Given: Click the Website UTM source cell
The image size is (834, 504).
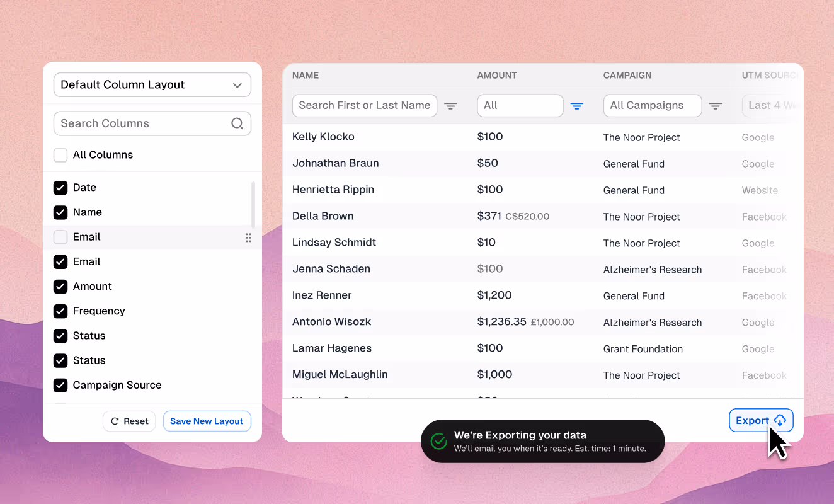Looking at the screenshot, I should (x=760, y=190).
